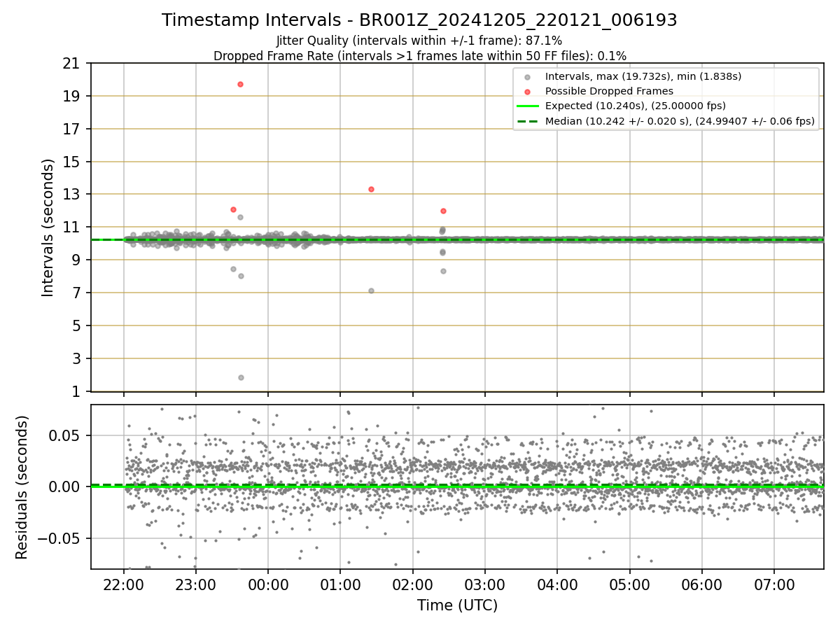
Task: Click y-axis tick label '5'
Action: [x=75, y=326]
